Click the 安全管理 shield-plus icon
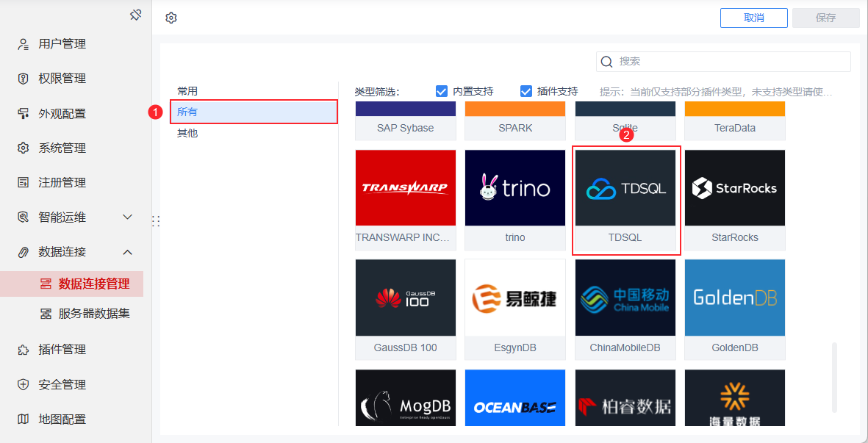Image resolution: width=868 pixels, height=443 pixels. 24,384
